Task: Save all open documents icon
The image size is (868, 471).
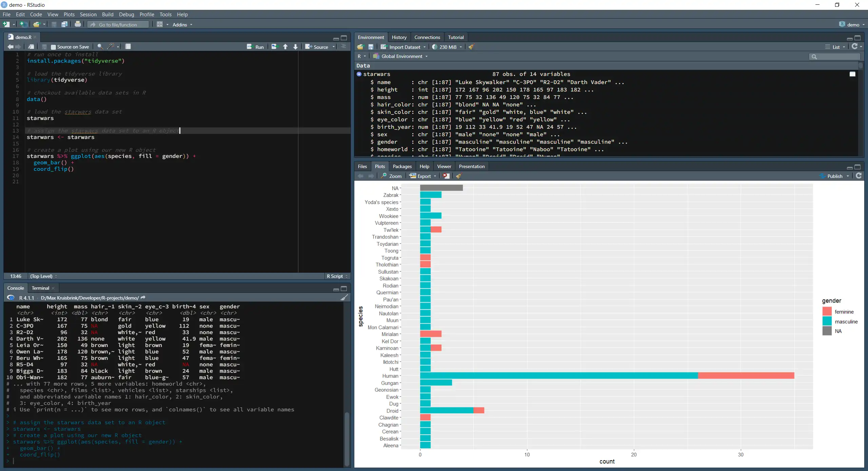Action: tap(64, 24)
